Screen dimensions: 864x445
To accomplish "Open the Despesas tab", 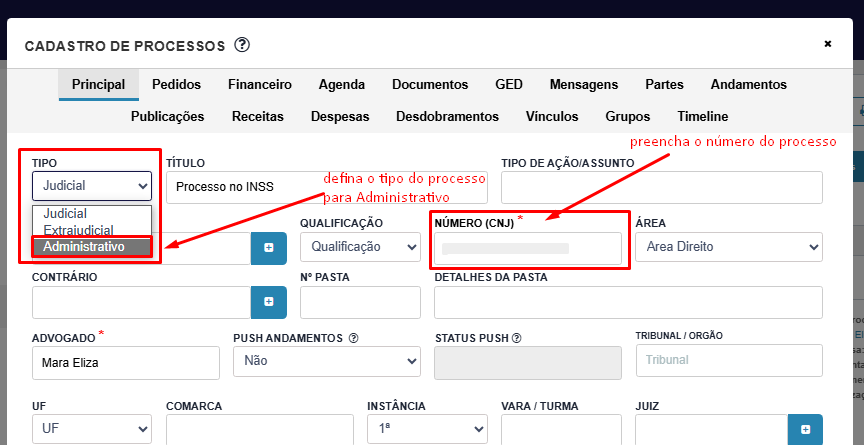I will pyautogui.click(x=340, y=117).
